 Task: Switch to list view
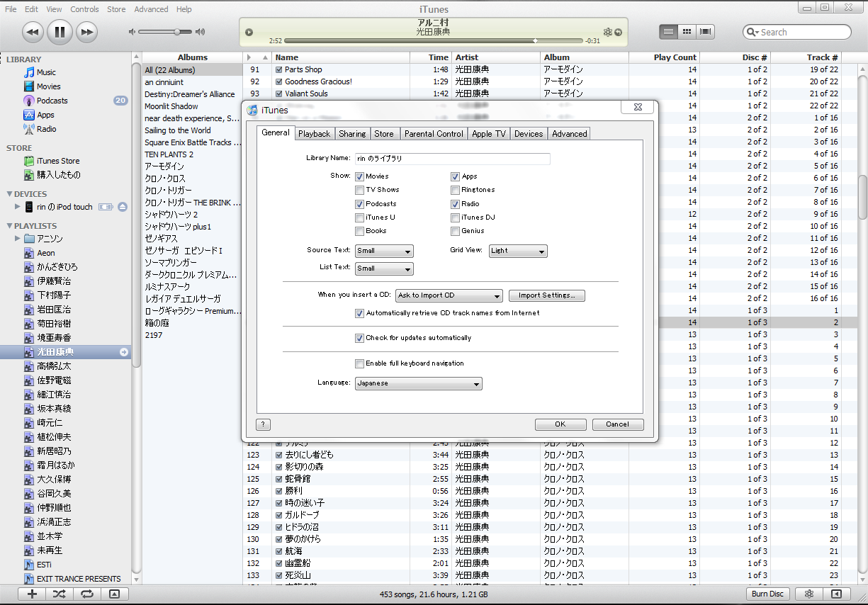(x=667, y=32)
